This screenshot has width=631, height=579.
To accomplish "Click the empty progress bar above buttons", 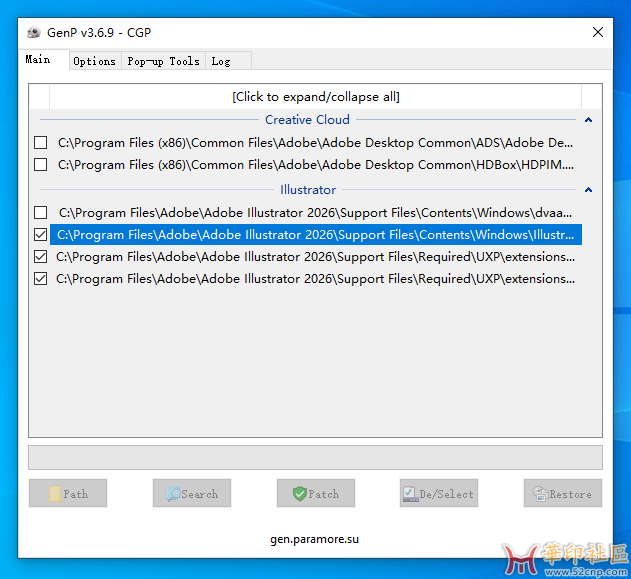I will [x=315, y=458].
